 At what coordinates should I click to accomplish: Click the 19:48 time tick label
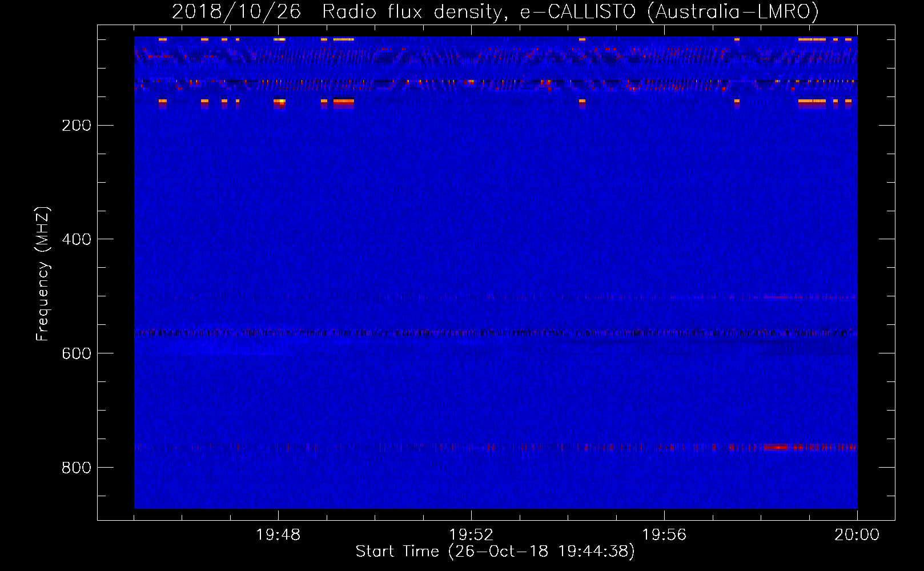click(x=278, y=535)
